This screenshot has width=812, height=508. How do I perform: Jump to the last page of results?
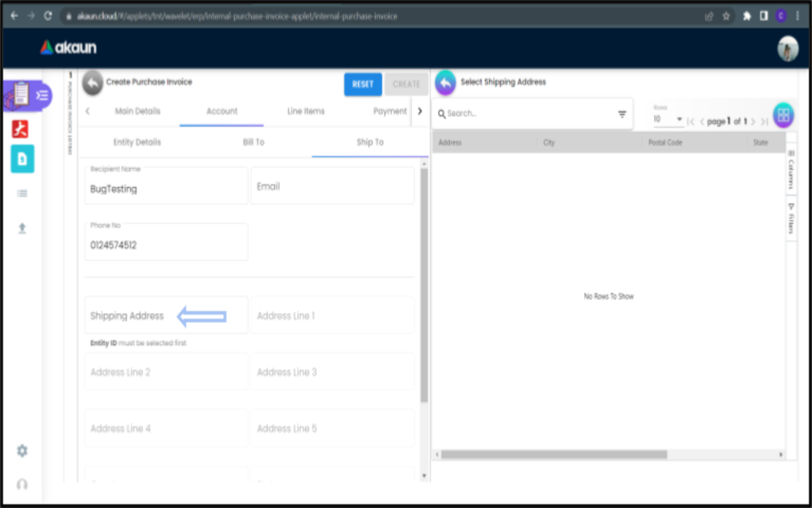pyautogui.click(x=764, y=121)
